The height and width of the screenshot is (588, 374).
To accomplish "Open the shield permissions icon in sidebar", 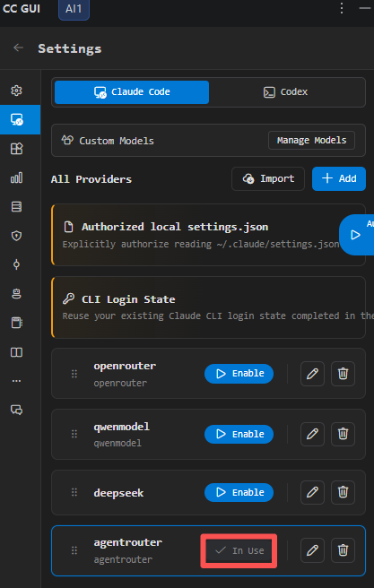I will coord(16,236).
